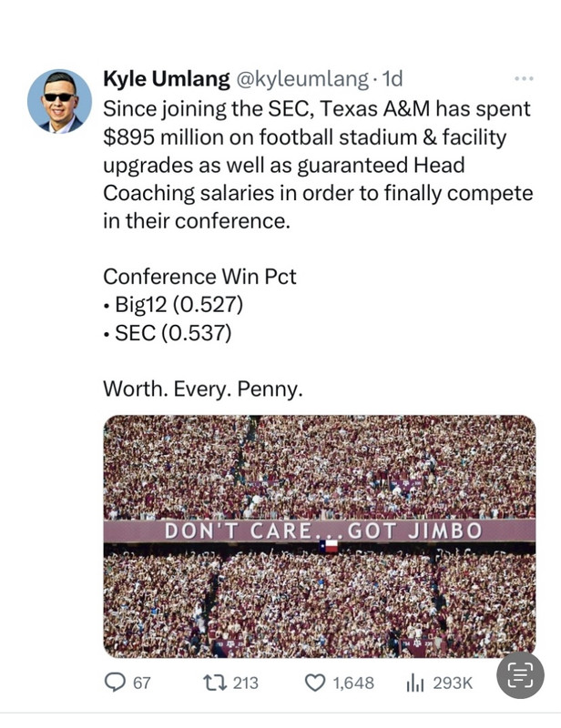
Task: Retweet the post using the retweet icon
Action: click(212, 682)
